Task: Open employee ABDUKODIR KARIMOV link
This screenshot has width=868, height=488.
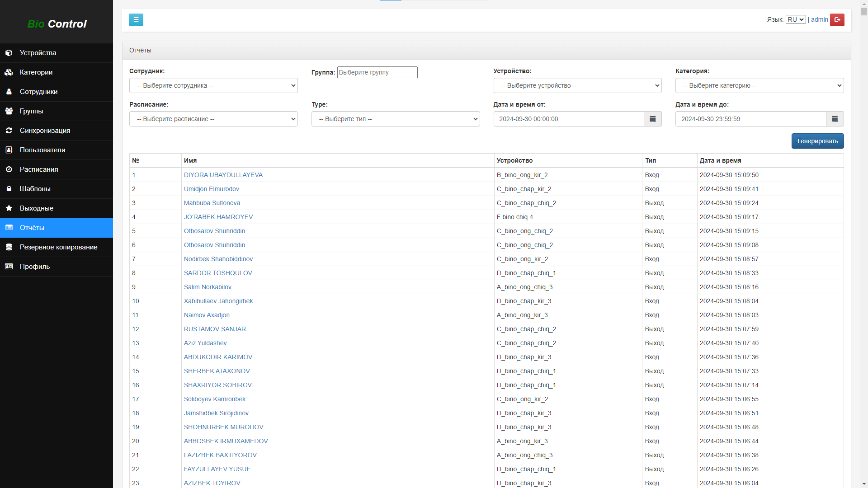Action: pos(218,357)
